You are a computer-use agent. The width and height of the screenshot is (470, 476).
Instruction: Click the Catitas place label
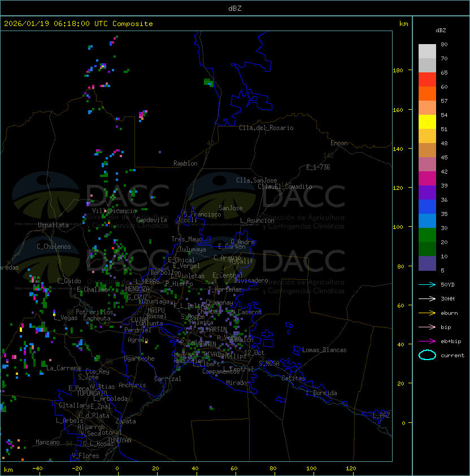coord(293,378)
